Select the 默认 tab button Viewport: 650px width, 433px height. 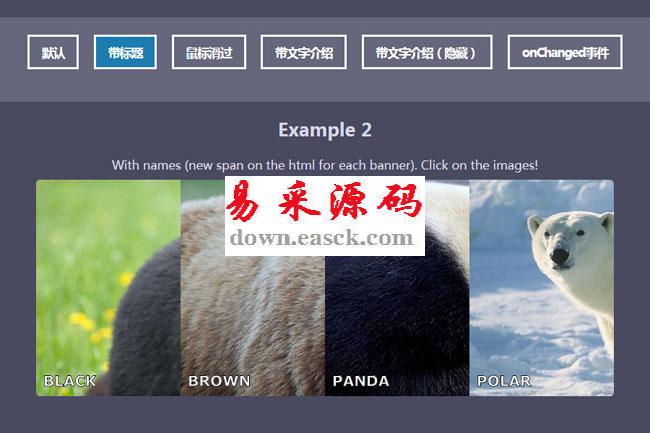point(53,52)
